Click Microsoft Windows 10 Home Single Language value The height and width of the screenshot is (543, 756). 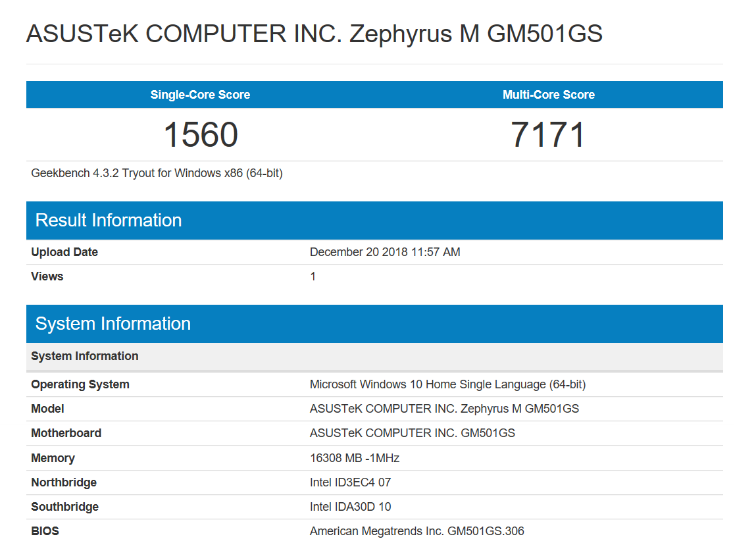[447, 384]
